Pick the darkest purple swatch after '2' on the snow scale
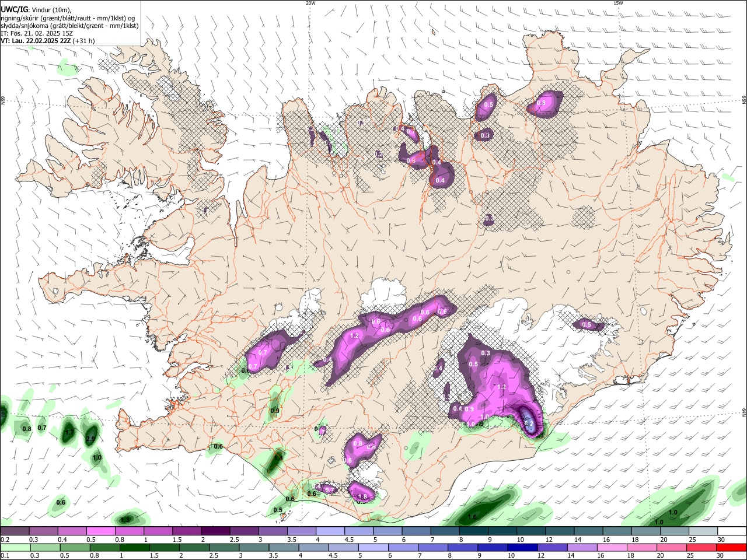This screenshot has width=747, height=560. tap(215, 531)
